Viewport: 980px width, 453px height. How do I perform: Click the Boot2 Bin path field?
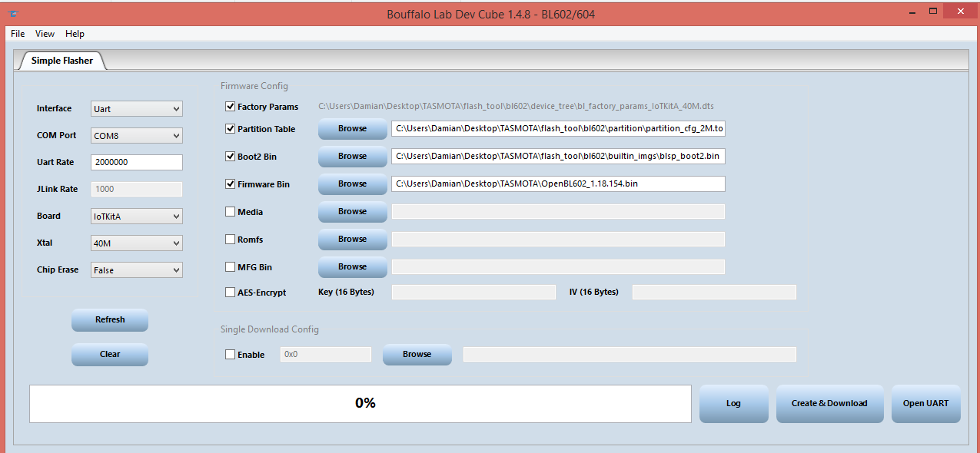[x=558, y=157]
